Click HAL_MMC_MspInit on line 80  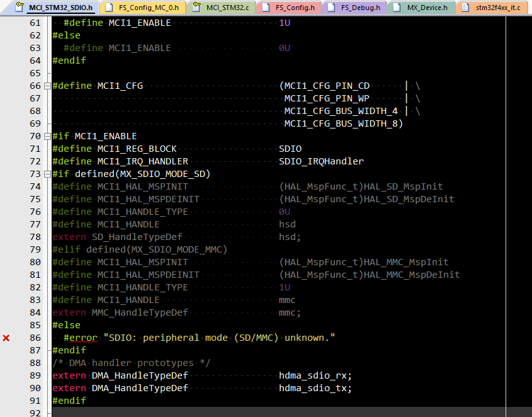[406, 262]
